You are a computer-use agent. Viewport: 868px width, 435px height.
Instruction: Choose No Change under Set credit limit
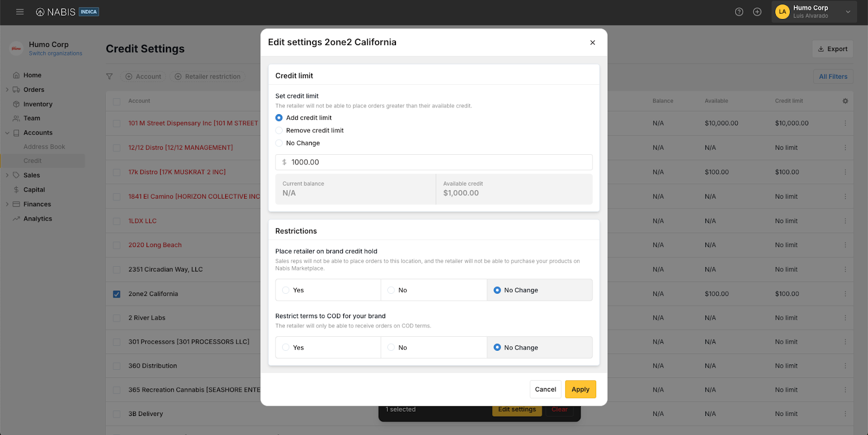[279, 143]
